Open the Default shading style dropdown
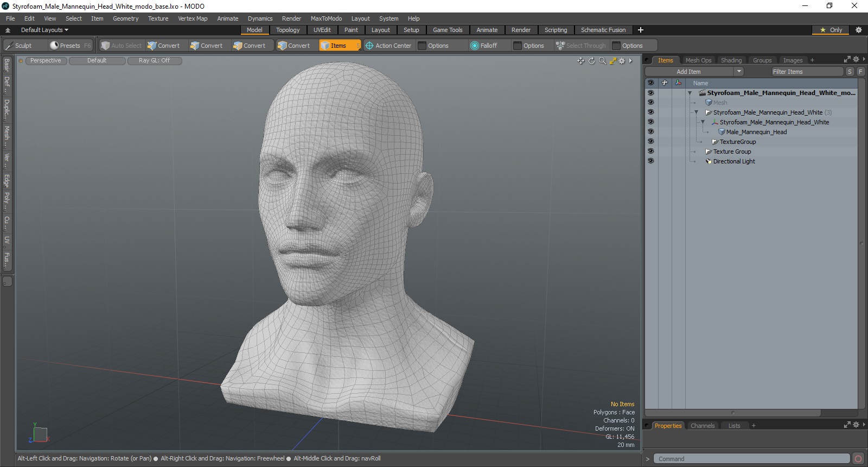The height and width of the screenshot is (467, 868). 97,61
